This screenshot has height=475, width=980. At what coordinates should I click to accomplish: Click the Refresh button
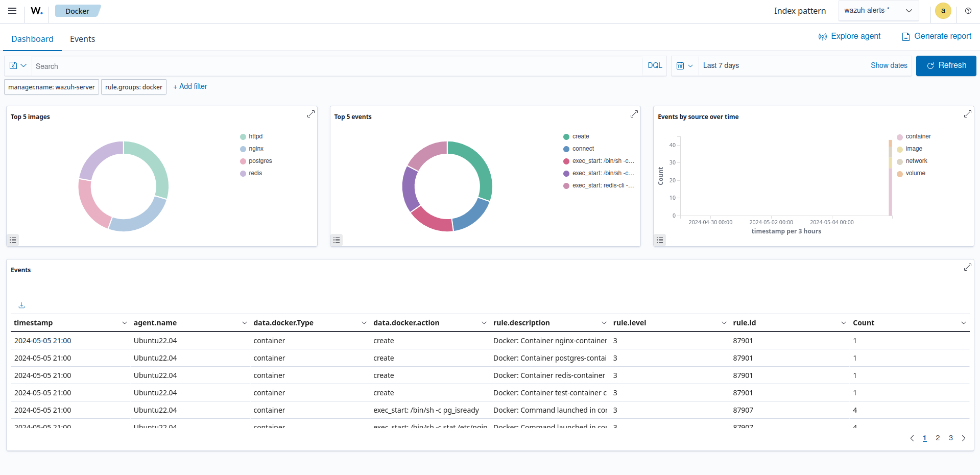click(x=946, y=65)
